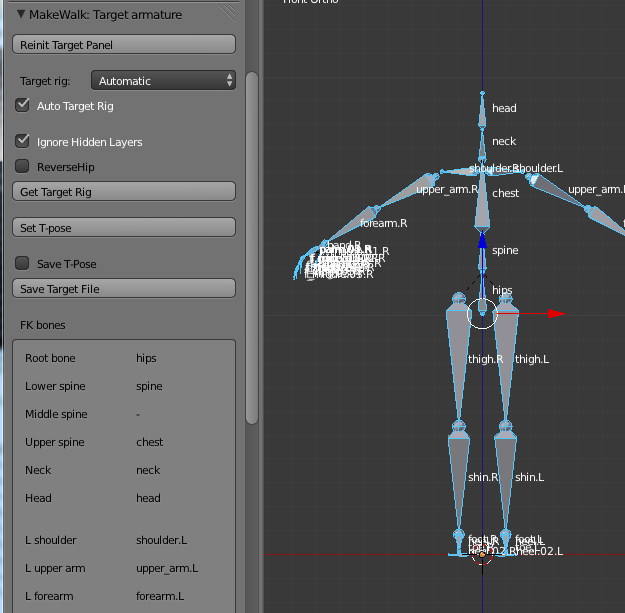Enable the Save T-Pose checkbox
625x613 pixels.
pos(22,264)
